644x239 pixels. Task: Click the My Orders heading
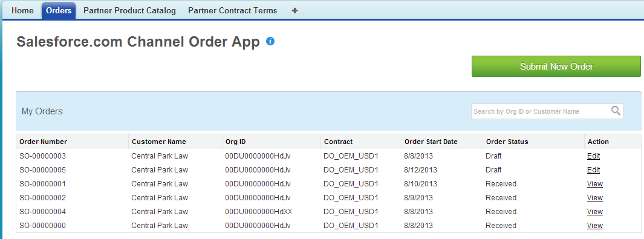click(42, 111)
